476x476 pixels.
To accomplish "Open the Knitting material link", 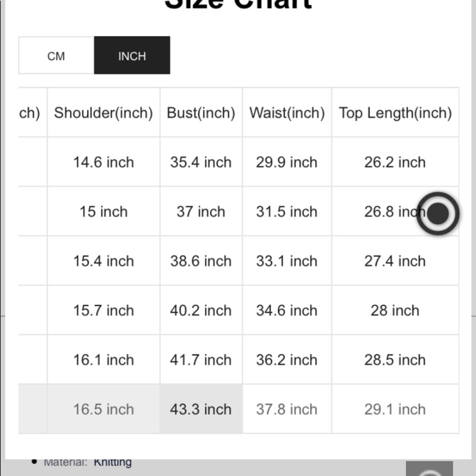I will 113,462.
